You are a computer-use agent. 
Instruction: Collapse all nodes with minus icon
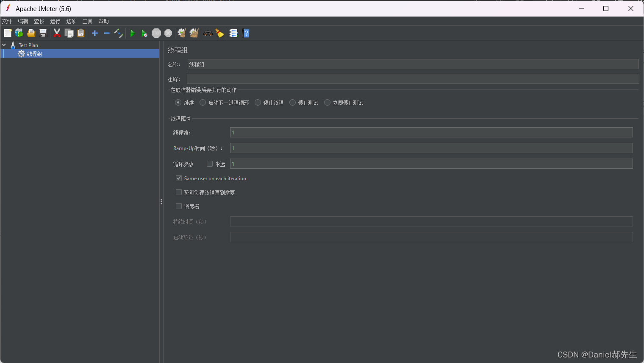107,33
